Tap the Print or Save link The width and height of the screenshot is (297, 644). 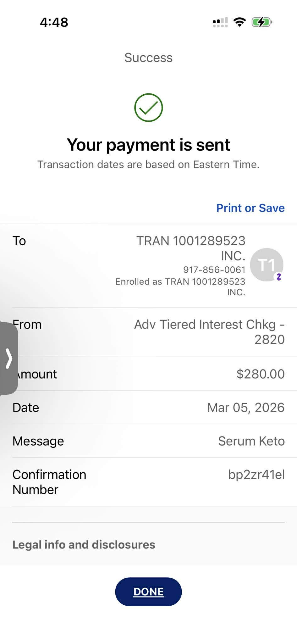(x=250, y=208)
